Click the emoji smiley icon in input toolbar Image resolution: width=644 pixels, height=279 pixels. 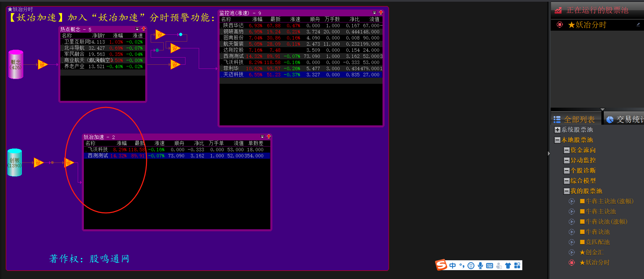pos(471,266)
